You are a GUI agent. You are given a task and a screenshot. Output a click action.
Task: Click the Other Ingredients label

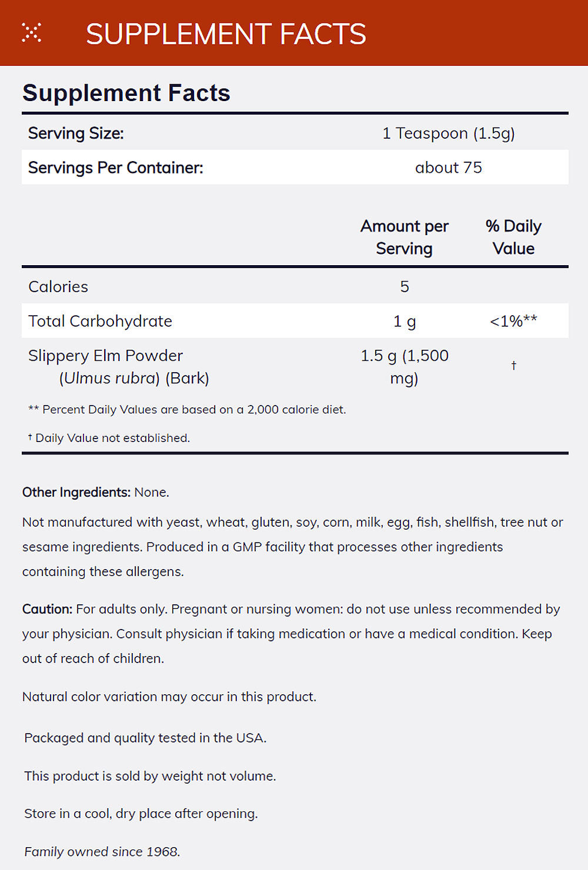tap(76, 493)
